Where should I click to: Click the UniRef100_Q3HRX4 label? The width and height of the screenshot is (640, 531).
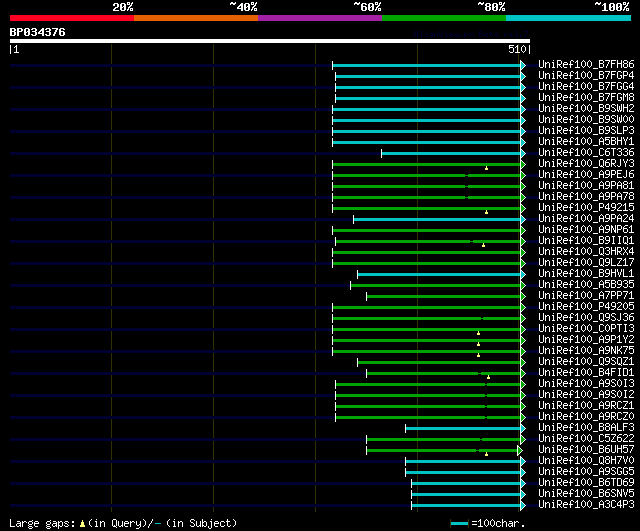pos(586,252)
